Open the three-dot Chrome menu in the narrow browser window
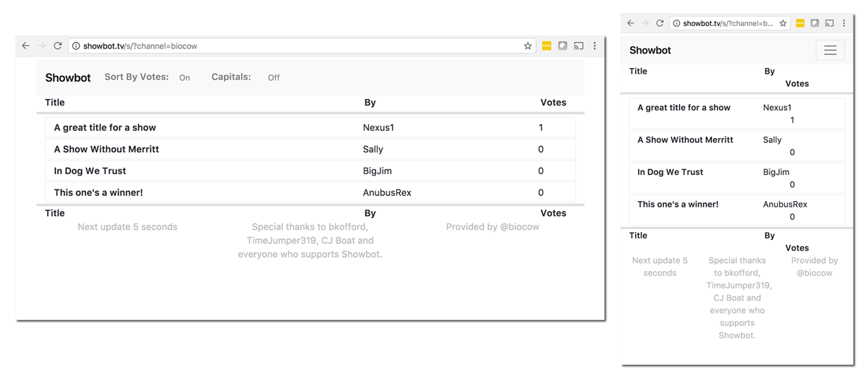Viewport: 868px width, 378px height. pos(844,23)
